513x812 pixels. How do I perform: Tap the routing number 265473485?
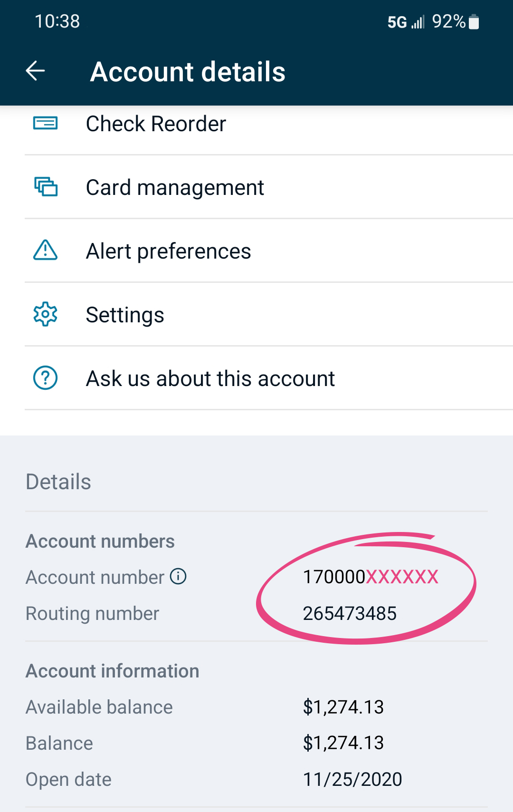click(350, 613)
